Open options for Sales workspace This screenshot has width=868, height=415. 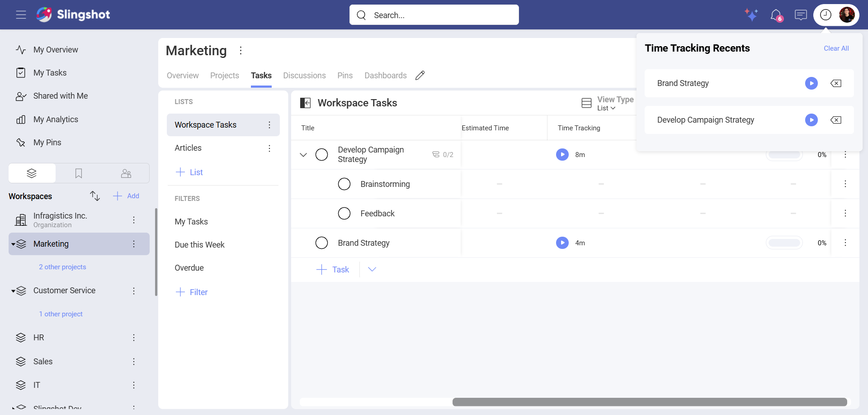coord(134,362)
